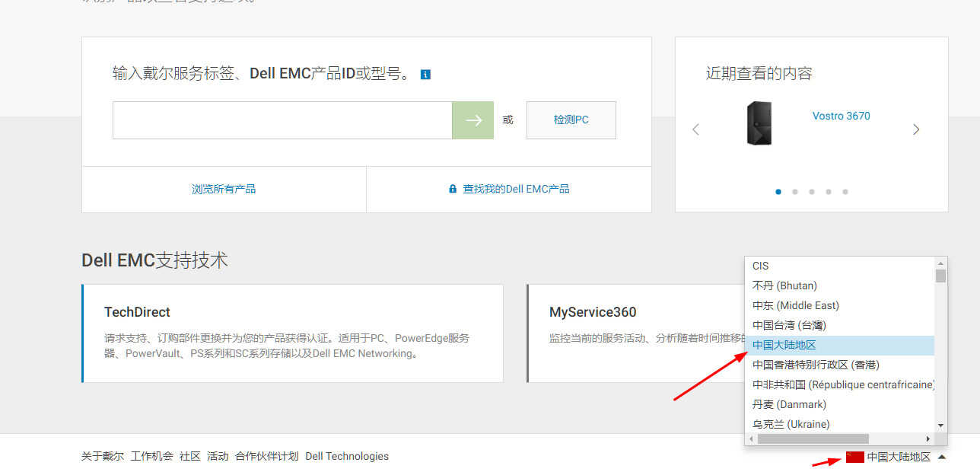Click the region list scroll up arrow
This screenshot has width=980, height=472.
click(941, 262)
